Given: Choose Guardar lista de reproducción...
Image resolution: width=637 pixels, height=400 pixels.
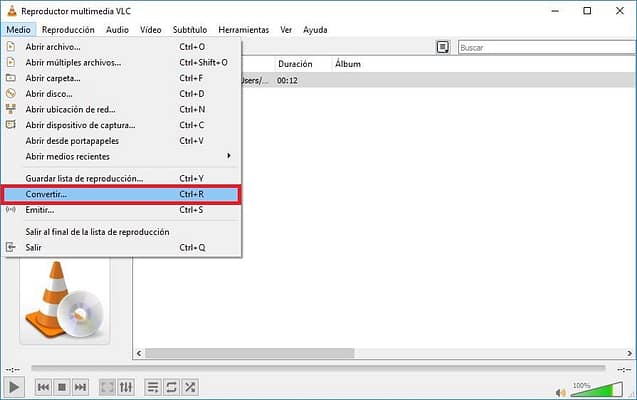Looking at the screenshot, I should point(121,178).
